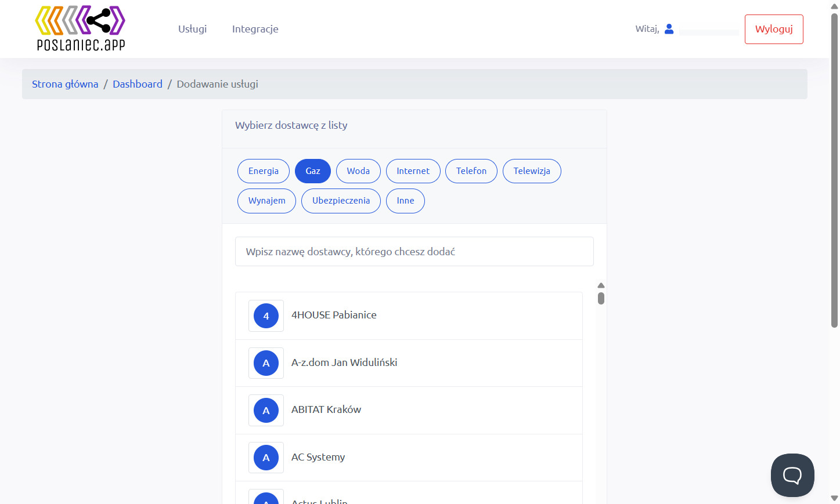Click the Poslaniec.app logo
The height and width of the screenshot is (504, 840).
coord(80,28)
